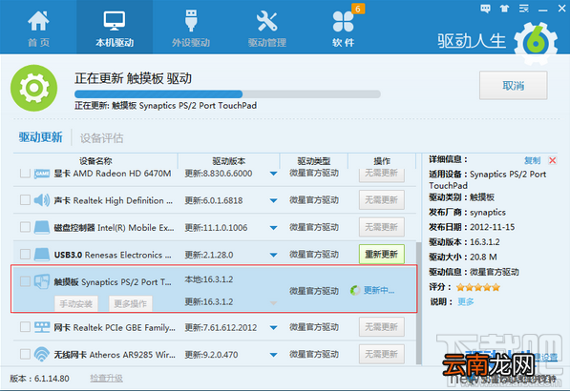
Task: Check the Intel Mobile disk controller checkbox
Action: [25, 227]
